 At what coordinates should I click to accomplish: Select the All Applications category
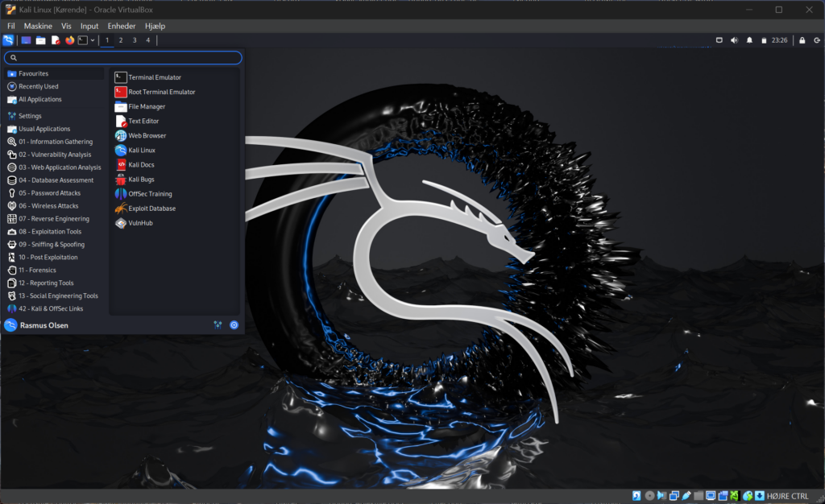click(39, 100)
